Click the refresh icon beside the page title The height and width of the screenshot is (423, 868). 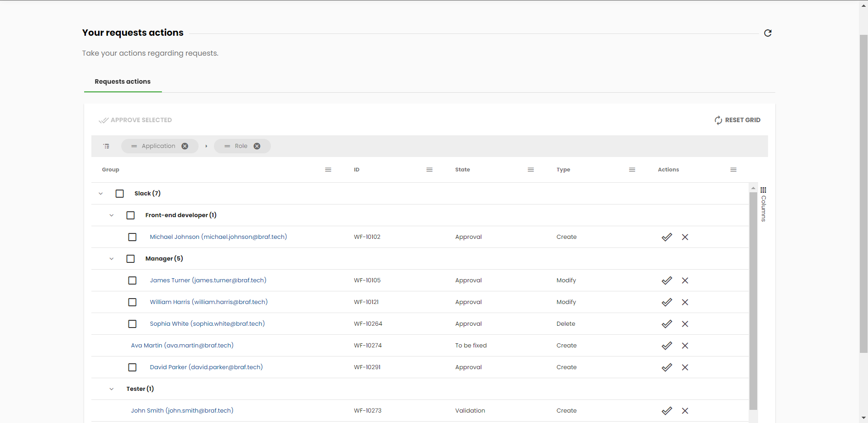pos(768,33)
